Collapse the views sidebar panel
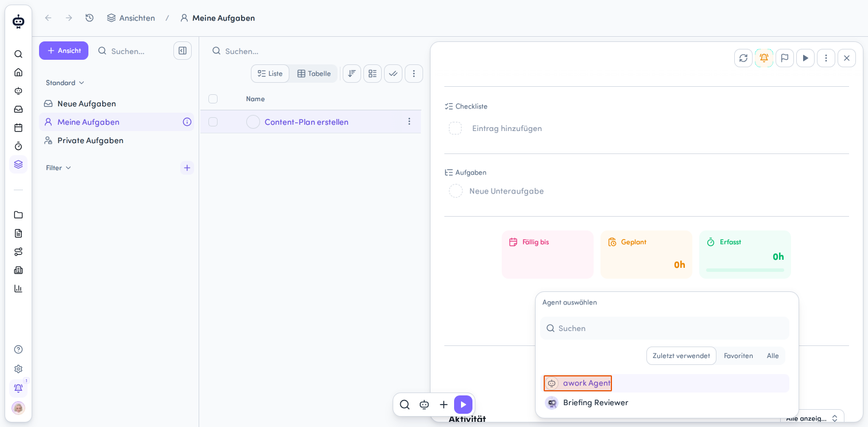The image size is (868, 427). (x=183, y=51)
